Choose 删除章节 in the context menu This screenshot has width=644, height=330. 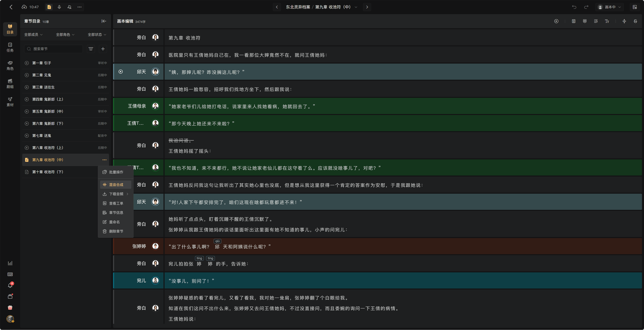(116, 231)
